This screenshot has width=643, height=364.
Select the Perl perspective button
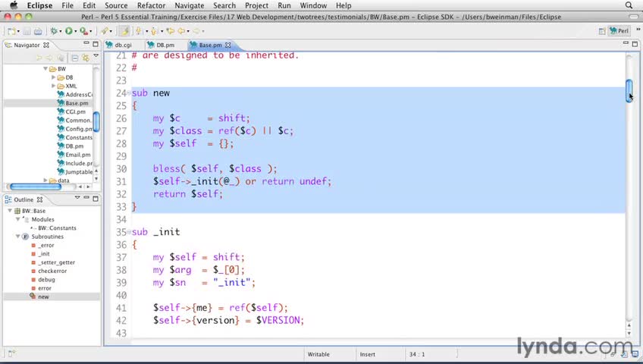pos(619,31)
